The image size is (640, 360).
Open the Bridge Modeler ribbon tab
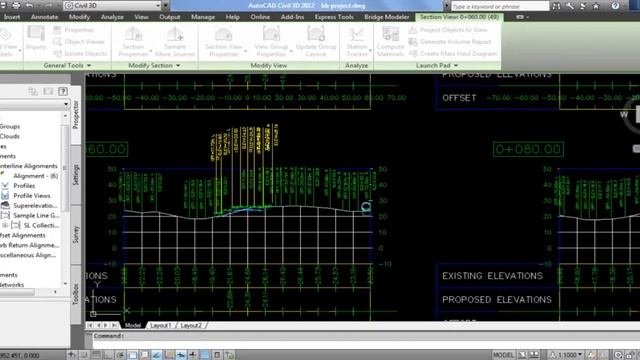[387, 17]
